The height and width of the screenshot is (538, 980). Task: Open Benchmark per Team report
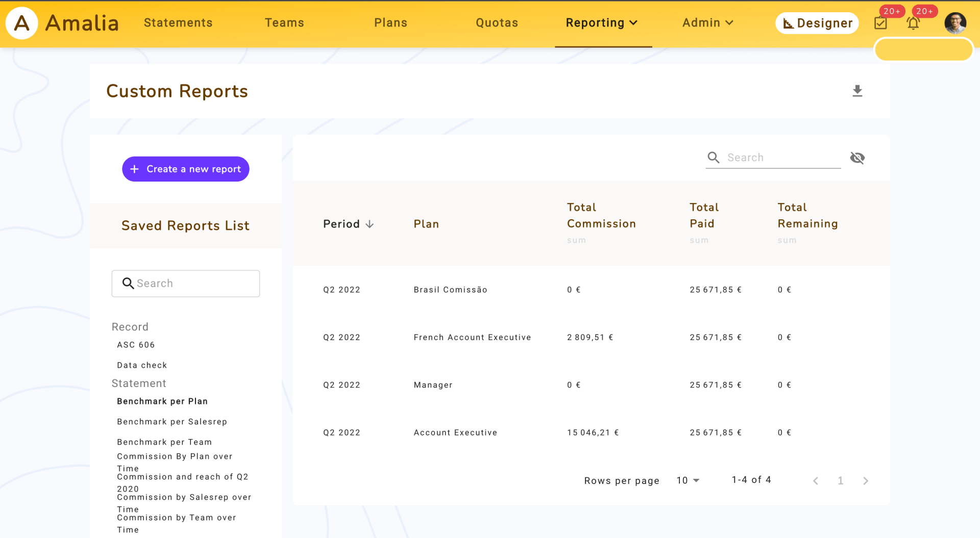[x=164, y=442]
